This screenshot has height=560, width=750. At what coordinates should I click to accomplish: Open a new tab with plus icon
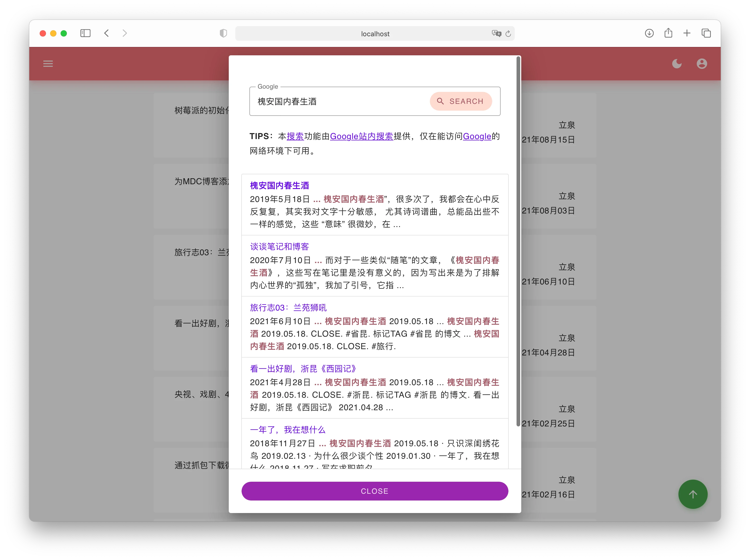pos(687,33)
